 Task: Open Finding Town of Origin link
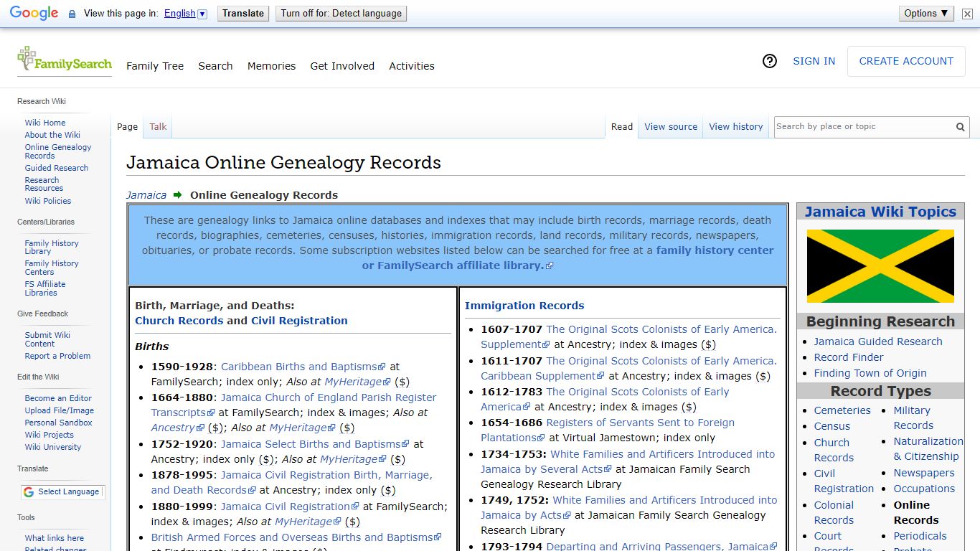pos(870,373)
